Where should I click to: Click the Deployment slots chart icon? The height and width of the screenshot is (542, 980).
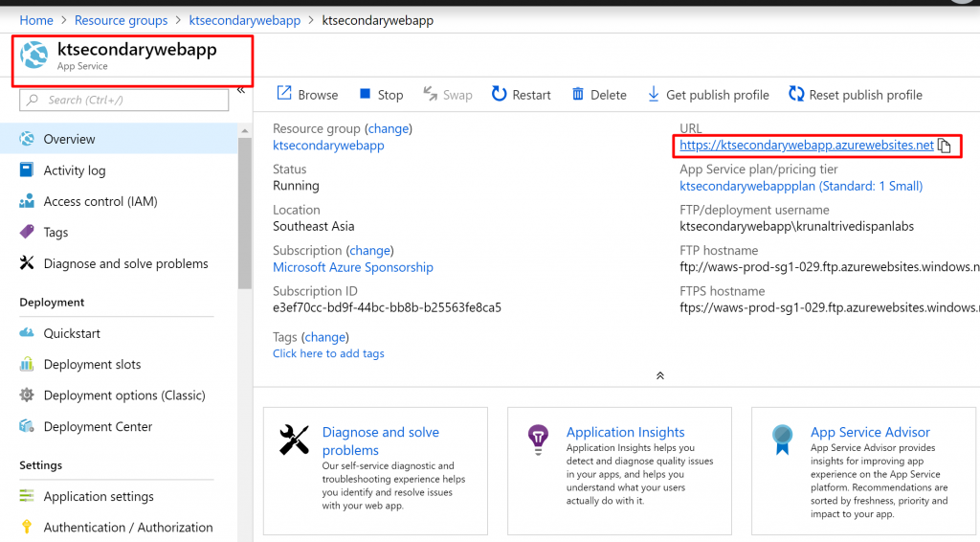pos(27,364)
